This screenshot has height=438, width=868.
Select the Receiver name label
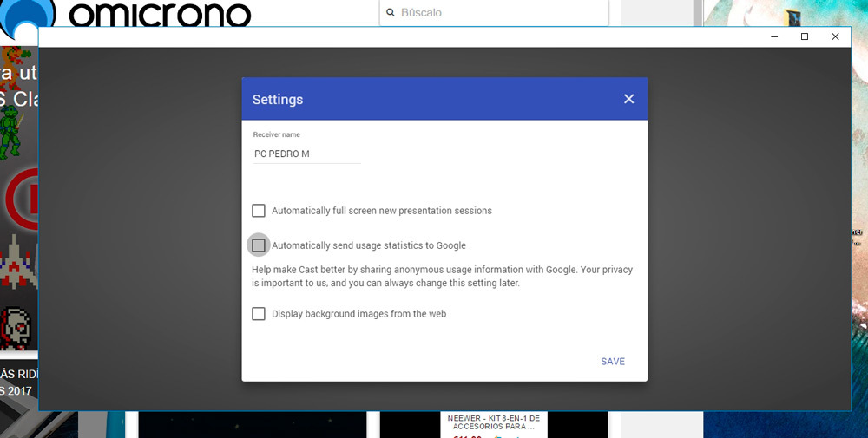tap(276, 134)
